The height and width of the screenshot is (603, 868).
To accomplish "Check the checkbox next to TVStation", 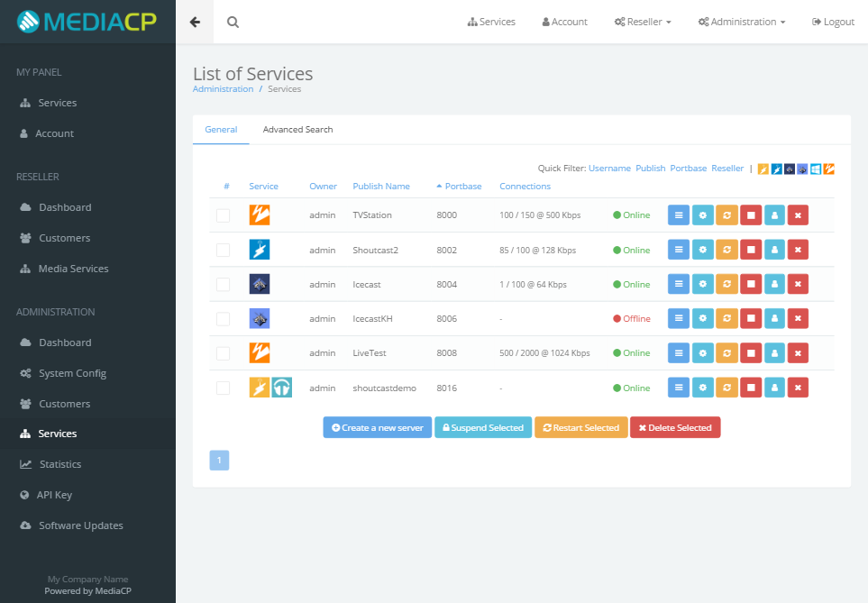I will click(x=223, y=215).
